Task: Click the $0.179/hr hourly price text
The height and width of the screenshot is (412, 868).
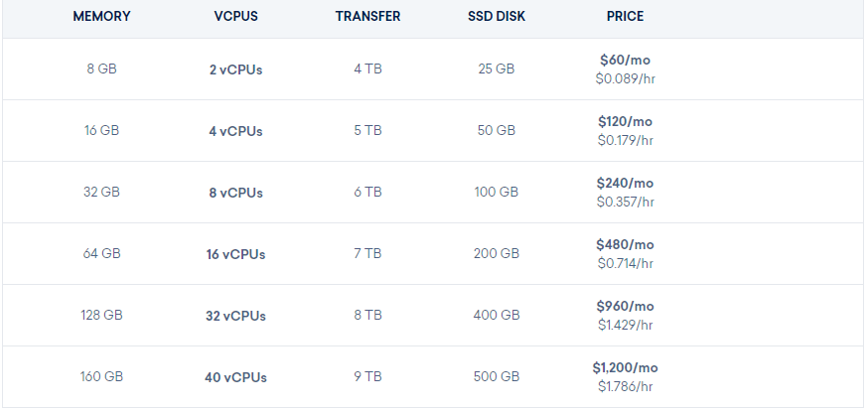Action: click(x=625, y=140)
